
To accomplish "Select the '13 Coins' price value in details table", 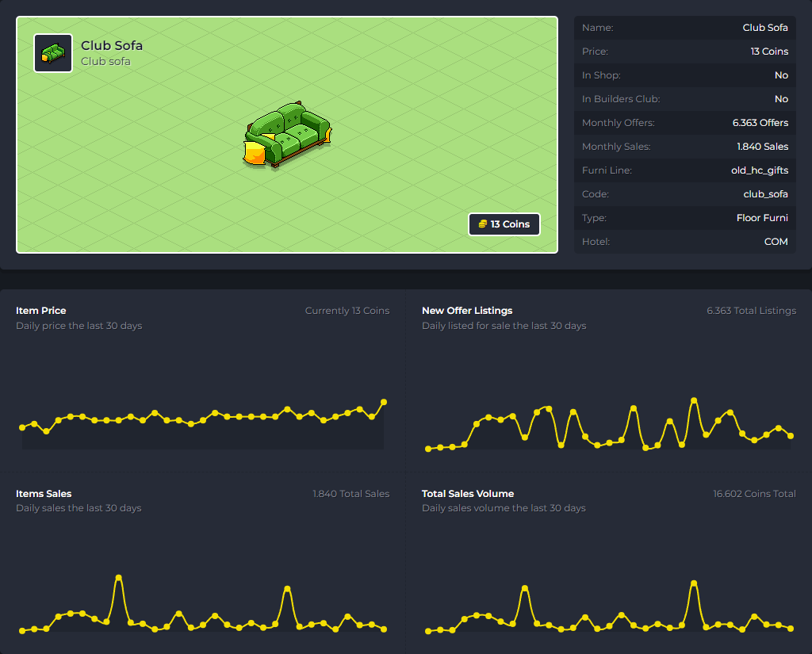I will pos(769,52).
